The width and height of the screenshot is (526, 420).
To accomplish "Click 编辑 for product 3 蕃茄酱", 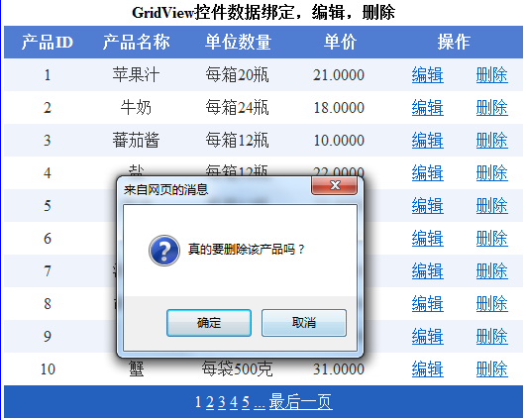I will [427, 141].
